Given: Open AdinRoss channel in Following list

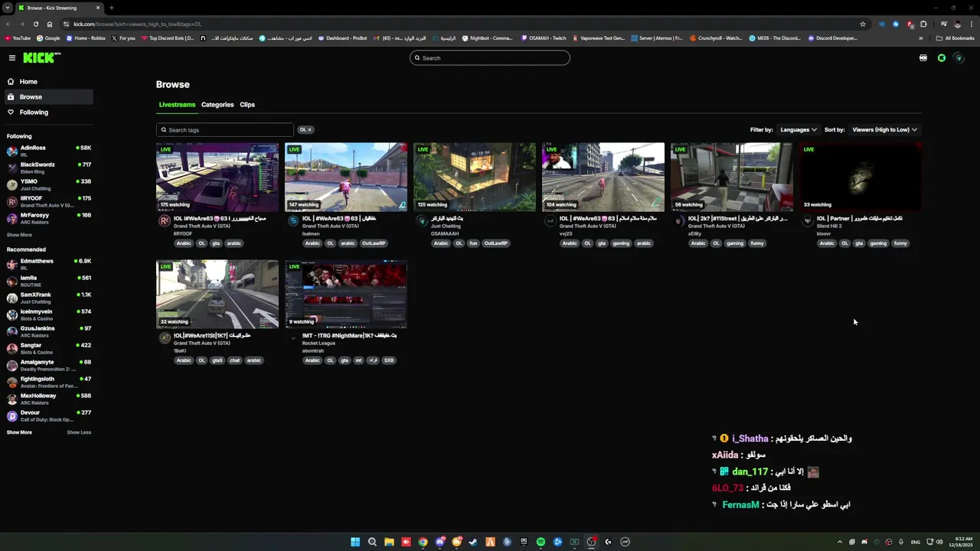Looking at the screenshot, I should point(47,151).
